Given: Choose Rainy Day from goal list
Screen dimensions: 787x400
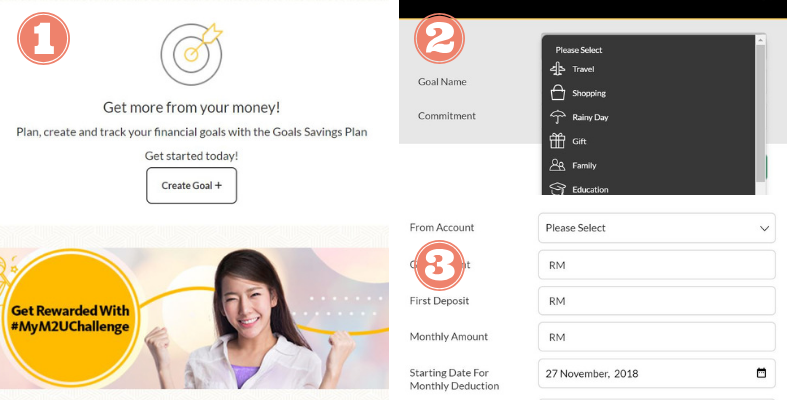Looking at the screenshot, I should (x=590, y=117).
